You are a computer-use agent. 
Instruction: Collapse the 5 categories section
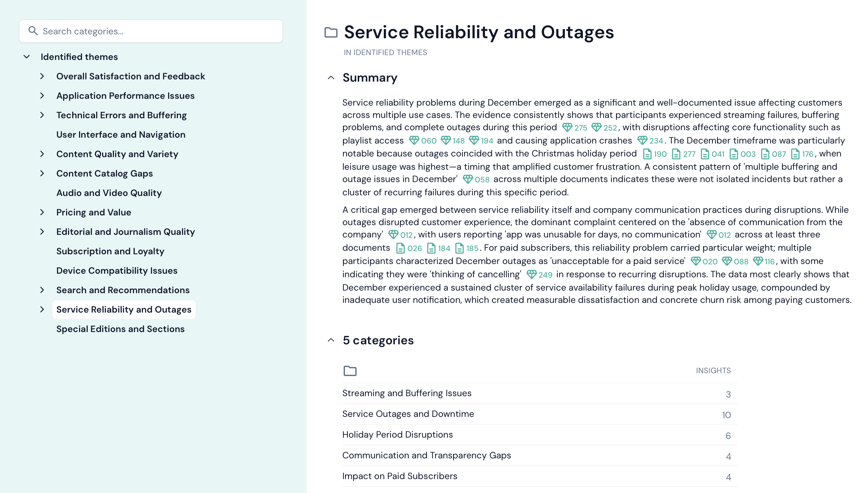tap(331, 340)
